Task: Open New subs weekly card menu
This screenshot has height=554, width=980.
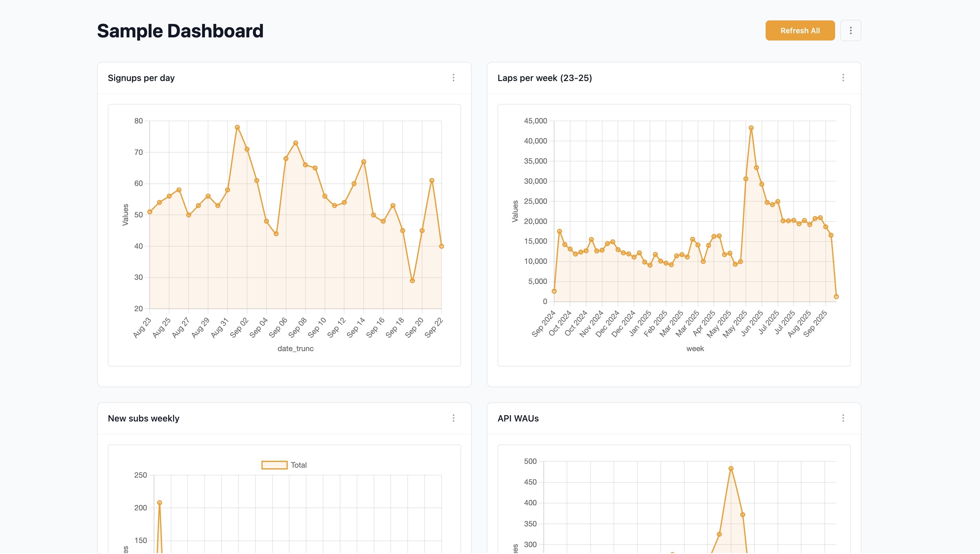Action: click(x=453, y=418)
